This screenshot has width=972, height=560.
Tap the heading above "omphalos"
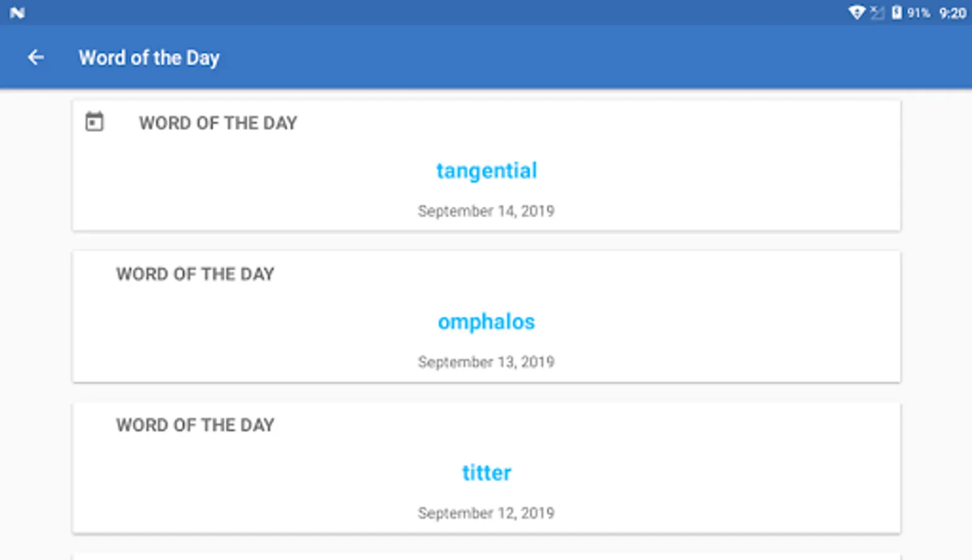click(x=195, y=274)
